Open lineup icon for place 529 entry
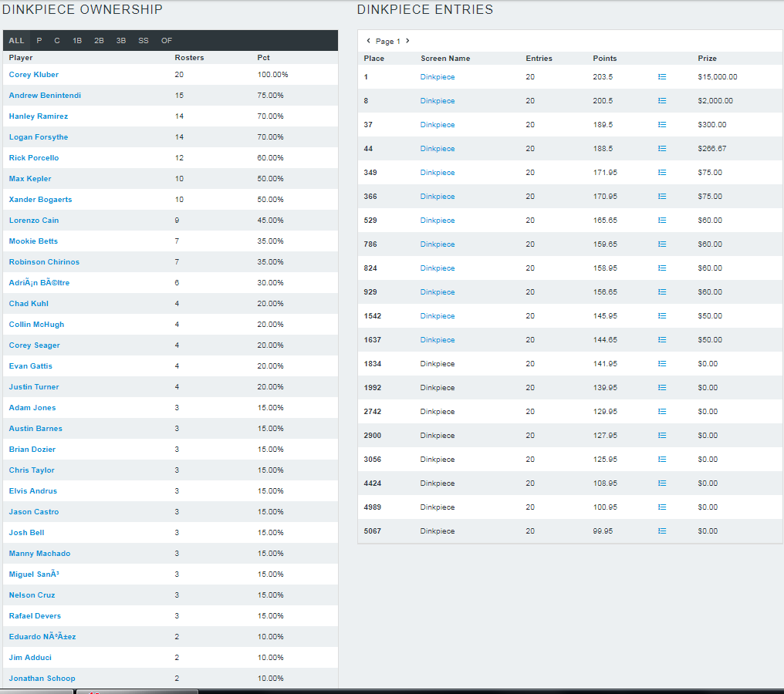784x694 pixels. tap(662, 221)
